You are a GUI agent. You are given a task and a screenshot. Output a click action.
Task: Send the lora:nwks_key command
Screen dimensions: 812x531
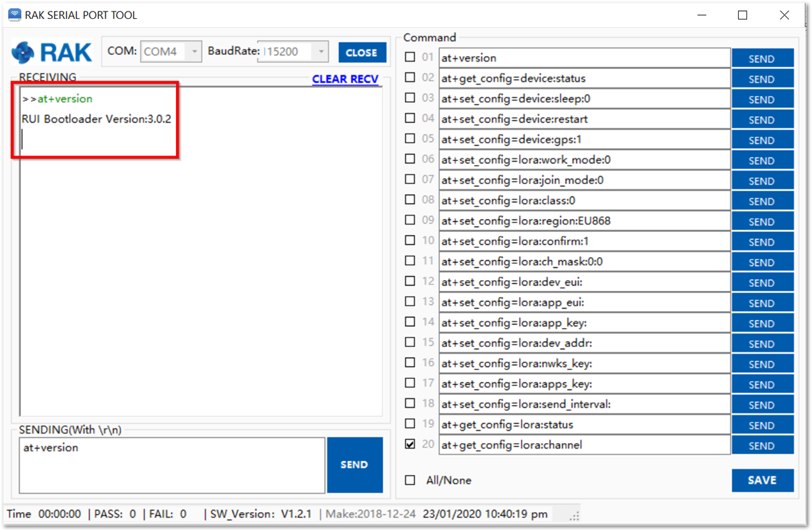pyautogui.click(x=762, y=364)
